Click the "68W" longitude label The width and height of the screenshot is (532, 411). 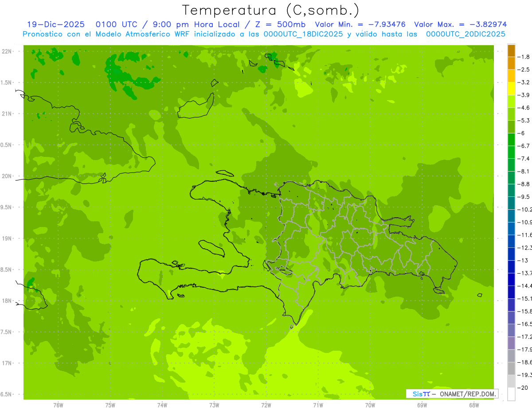474,405
